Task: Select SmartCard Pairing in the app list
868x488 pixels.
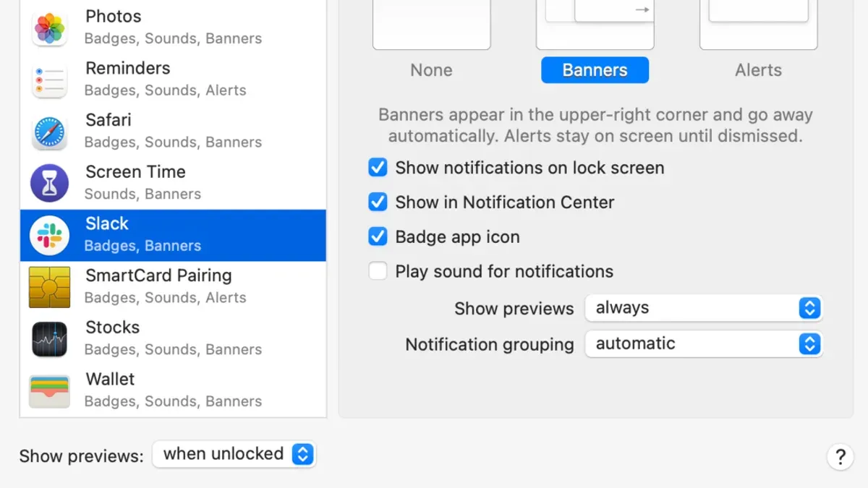Action: pyautogui.click(x=173, y=287)
